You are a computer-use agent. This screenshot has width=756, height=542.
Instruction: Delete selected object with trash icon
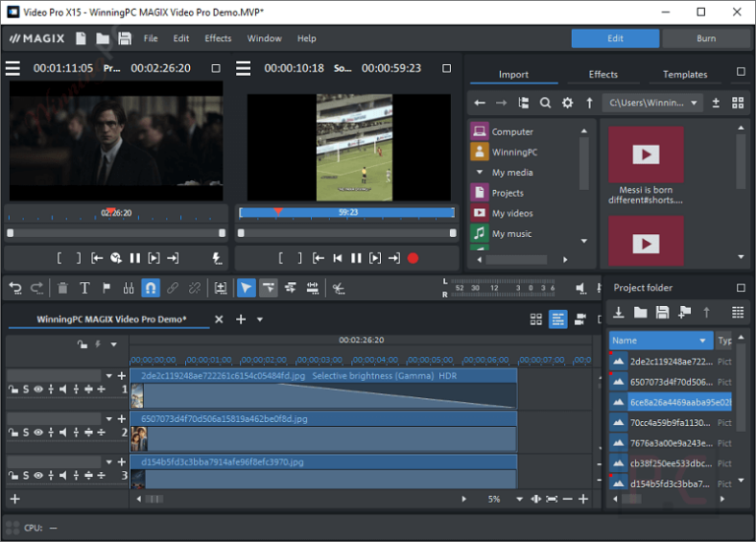[63, 288]
